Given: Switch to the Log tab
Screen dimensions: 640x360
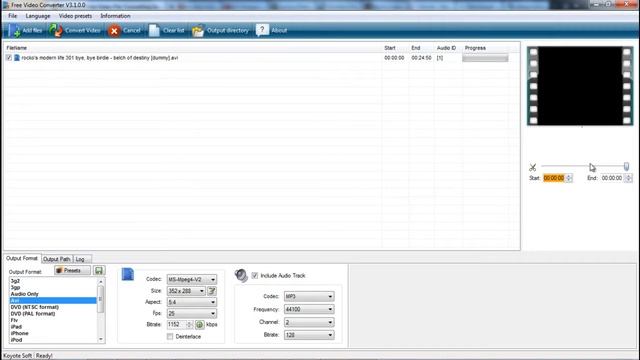Looking at the screenshot, I should 80,259.
